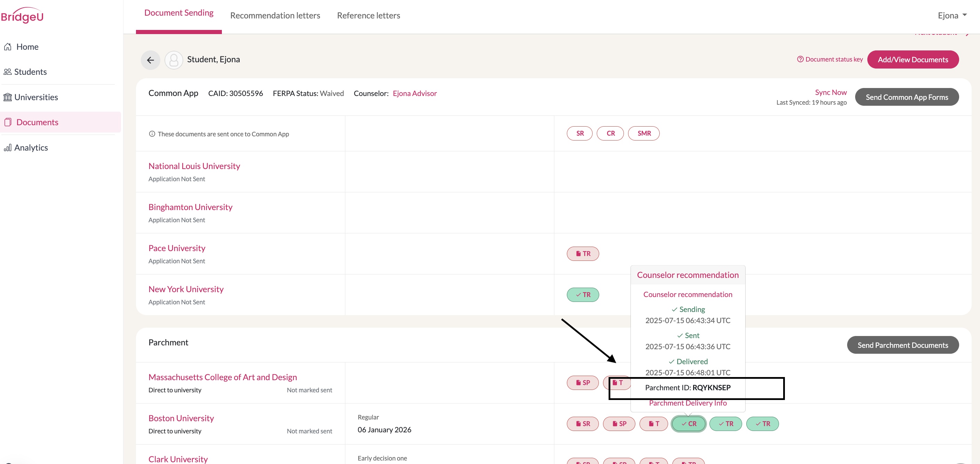Click the Delivered status in popup
Image resolution: width=980 pixels, height=464 pixels.
[x=688, y=362]
